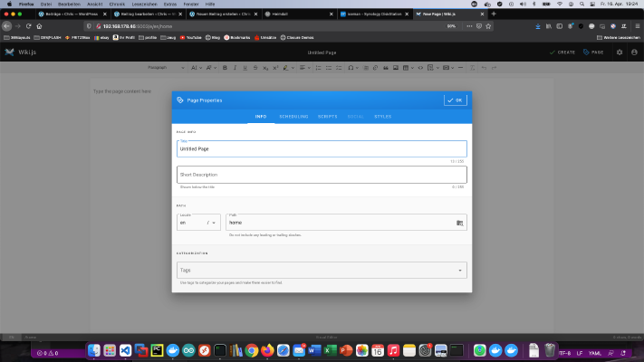Expand the Tags dropdown
The height and width of the screenshot is (362, 644).
coord(322,270)
